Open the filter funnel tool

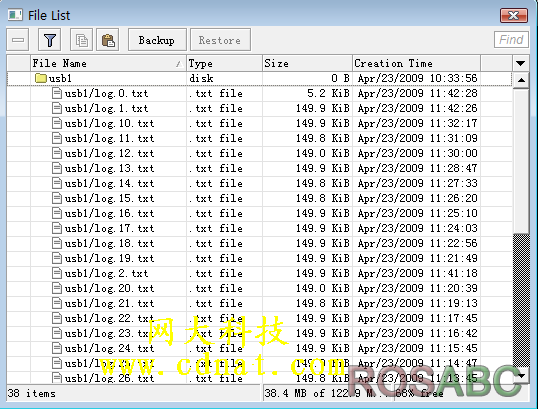[50, 40]
